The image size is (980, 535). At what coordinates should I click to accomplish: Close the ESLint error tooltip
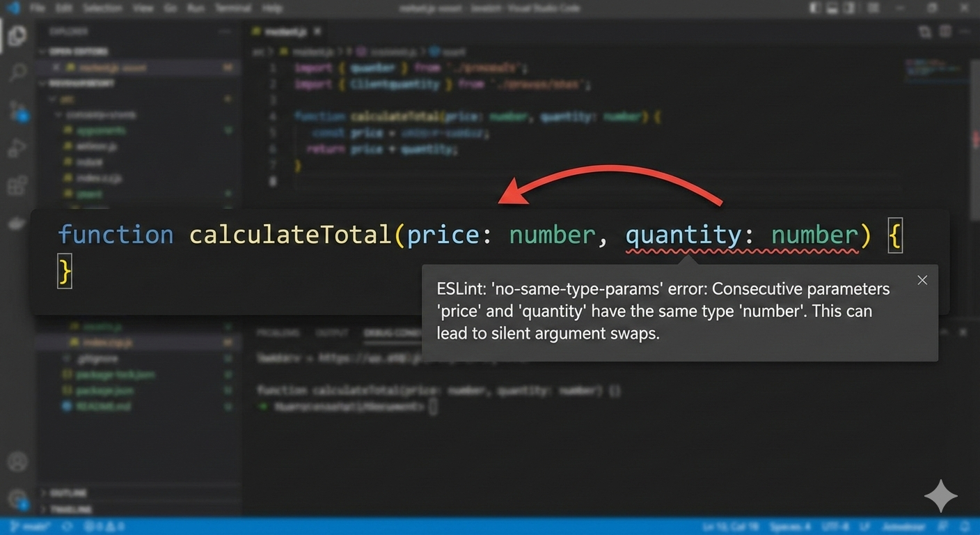922,280
